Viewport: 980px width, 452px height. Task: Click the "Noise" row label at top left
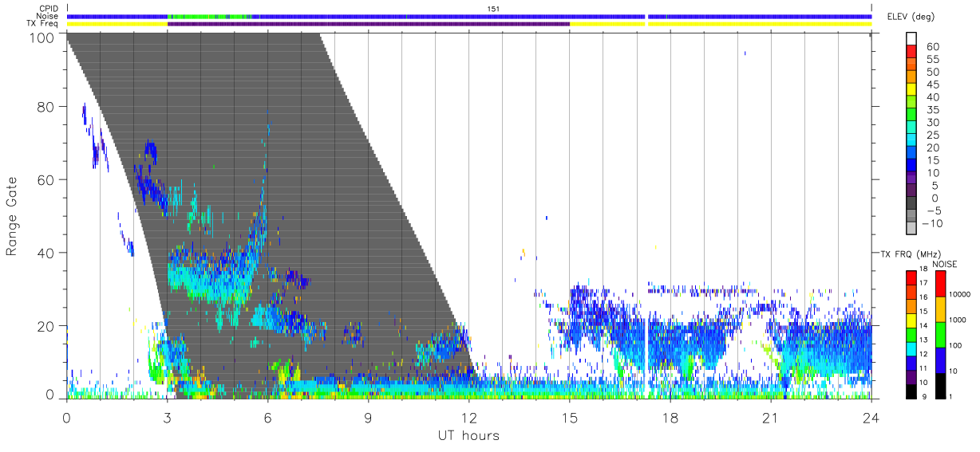point(49,16)
